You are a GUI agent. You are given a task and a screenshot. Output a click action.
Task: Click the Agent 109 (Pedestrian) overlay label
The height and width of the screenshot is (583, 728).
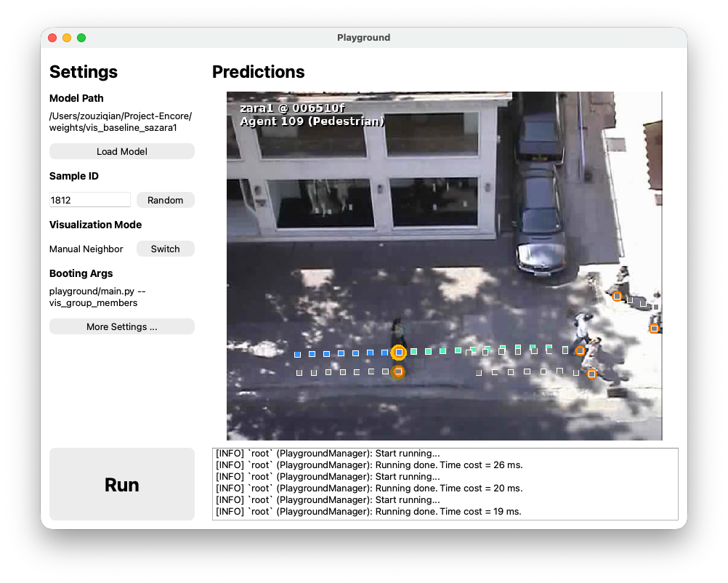pyautogui.click(x=312, y=121)
